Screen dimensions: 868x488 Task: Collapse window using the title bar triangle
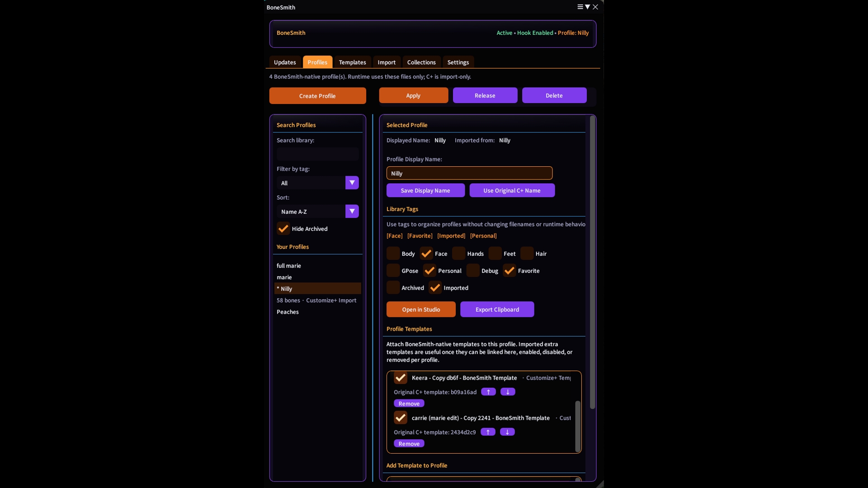pos(587,7)
